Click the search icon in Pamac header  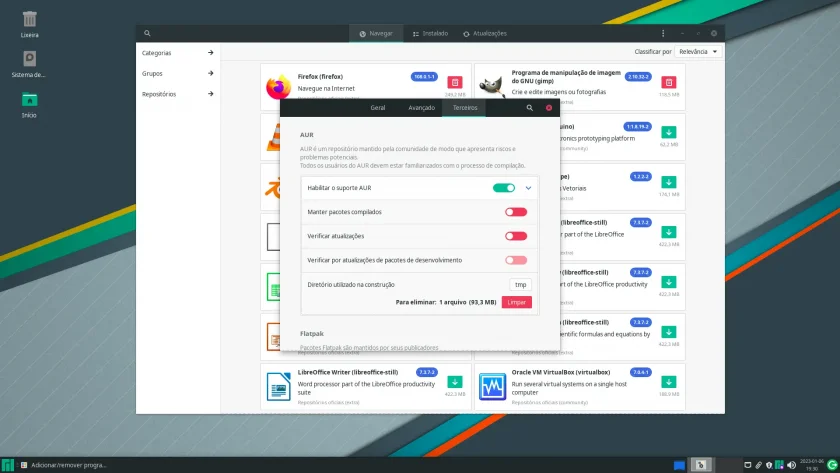pyautogui.click(x=147, y=33)
